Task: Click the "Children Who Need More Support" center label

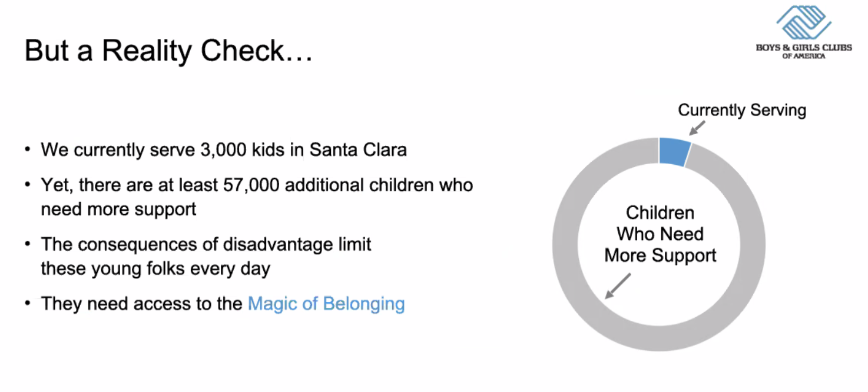Action: pyautogui.click(x=660, y=234)
